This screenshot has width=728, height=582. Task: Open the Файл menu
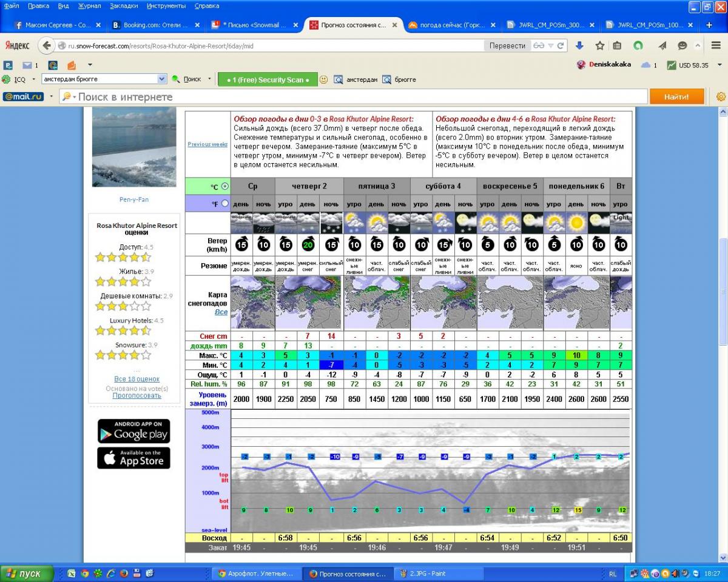tap(11, 6)
